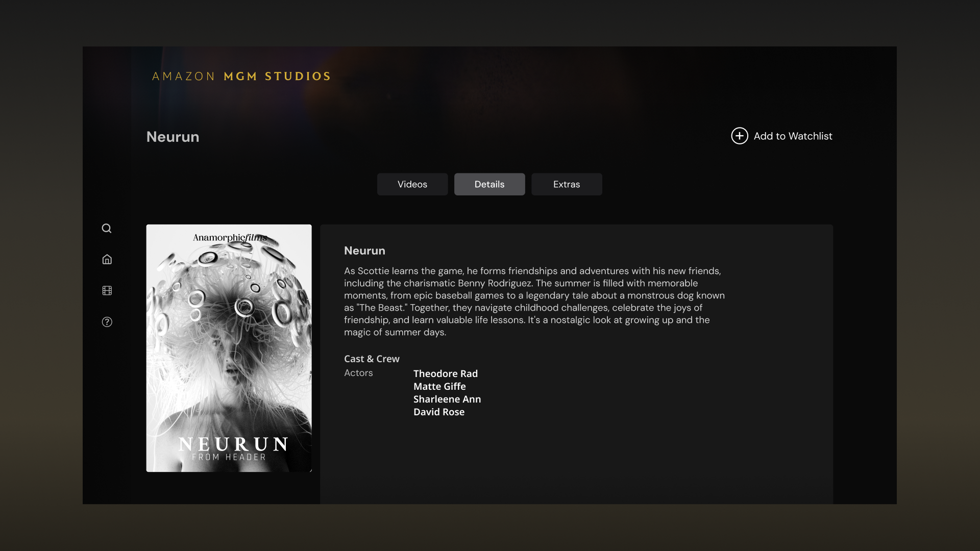This screenshot has width=980, height=551.
Task: Select actor Theodore Rad
Action: tap(446, 373)
